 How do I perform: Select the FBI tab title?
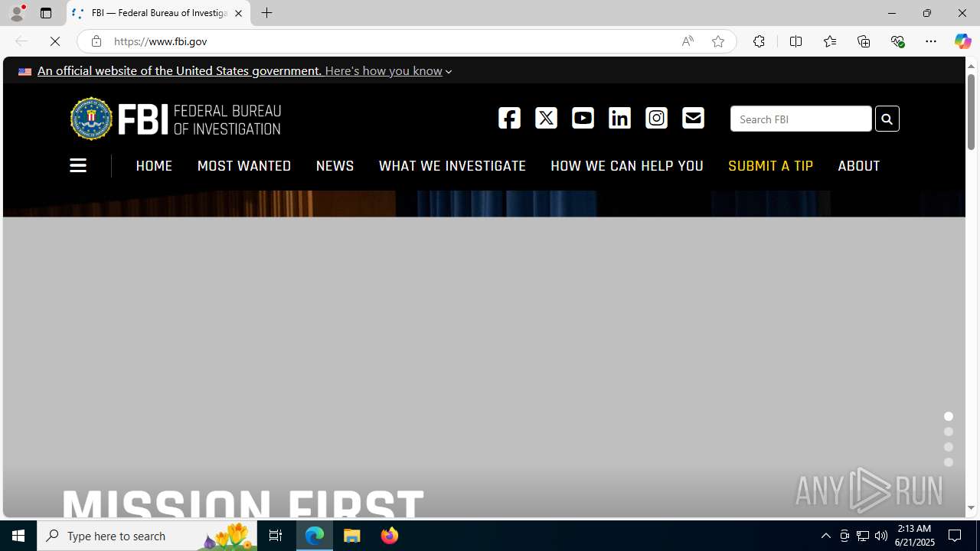click(x=159, y=13)
